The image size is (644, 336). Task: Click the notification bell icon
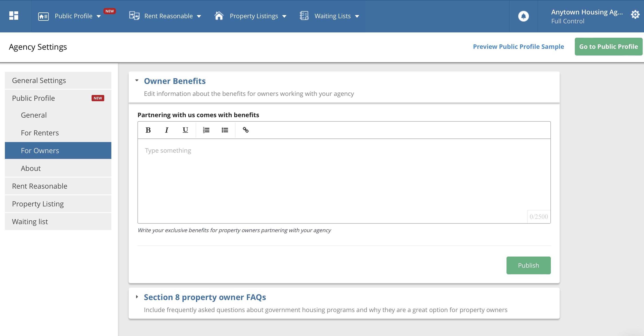523,16
